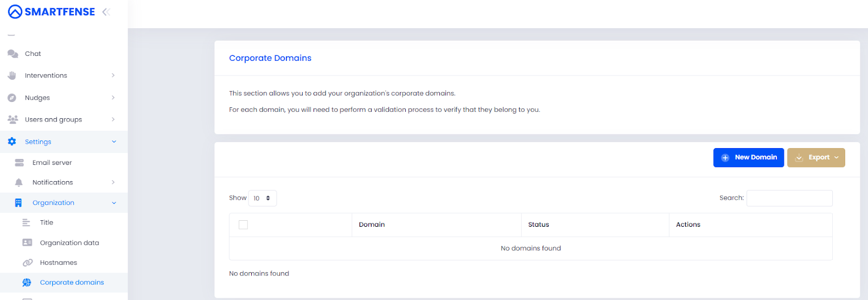868x300 pixels.
Task: Sort by the Domain column header
Action: coord(372,225)
